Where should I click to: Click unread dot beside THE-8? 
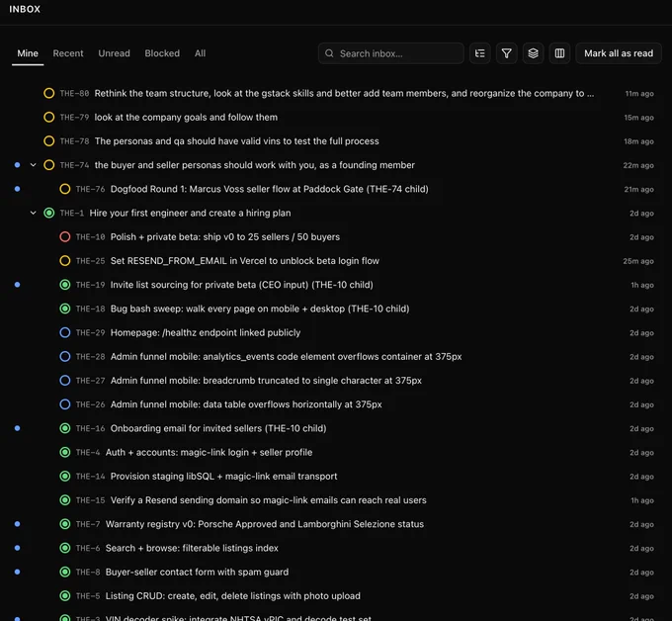tap(17, 573)
